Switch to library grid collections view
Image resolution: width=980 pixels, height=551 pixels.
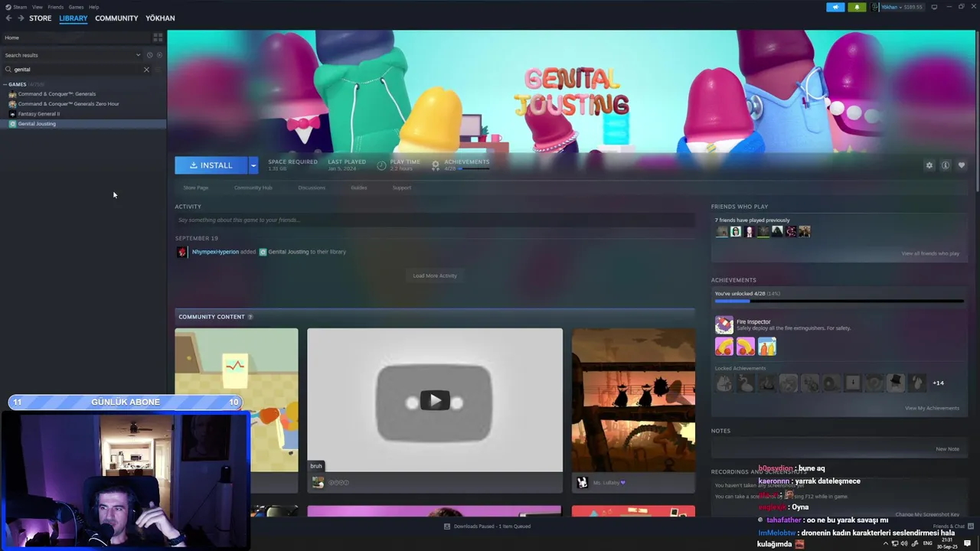click(158, 37)
